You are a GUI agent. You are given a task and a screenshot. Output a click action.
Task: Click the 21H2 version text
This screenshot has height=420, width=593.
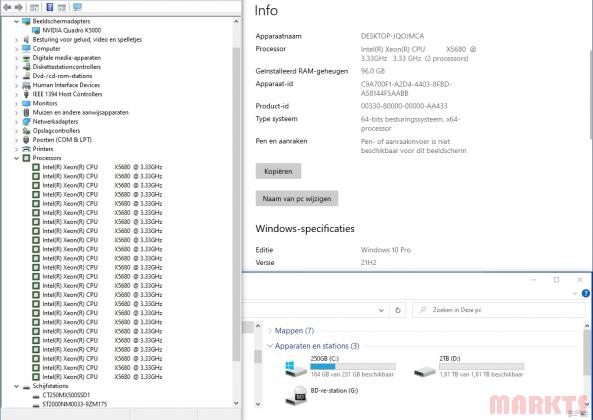coord(368,262)
